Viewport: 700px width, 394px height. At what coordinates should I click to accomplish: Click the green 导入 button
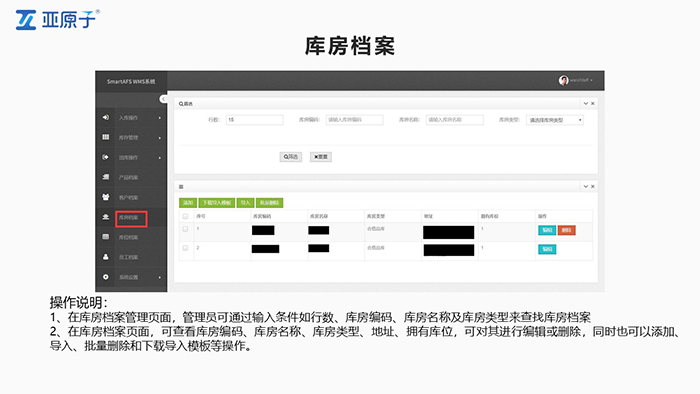[x=245, y=203]
